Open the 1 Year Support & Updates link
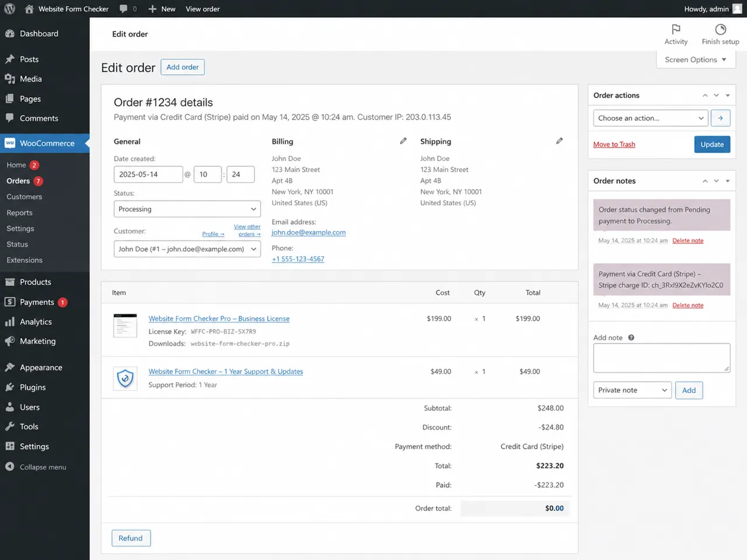This screenshot has height=560, width=747. point(226,372)
